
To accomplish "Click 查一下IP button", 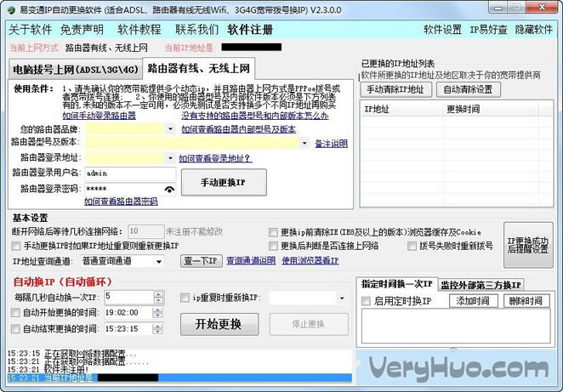I will (201, 260).
